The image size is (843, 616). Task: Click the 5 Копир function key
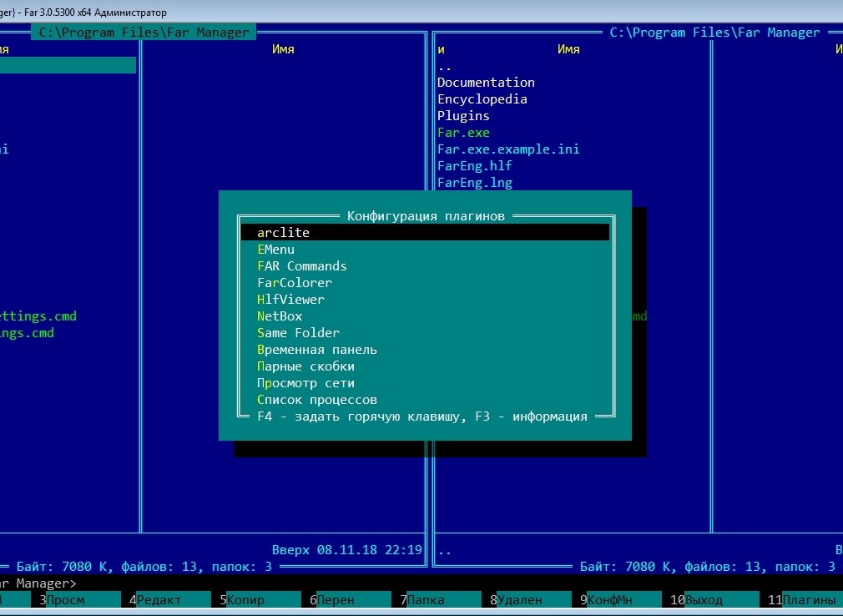[x=260, y=599]
